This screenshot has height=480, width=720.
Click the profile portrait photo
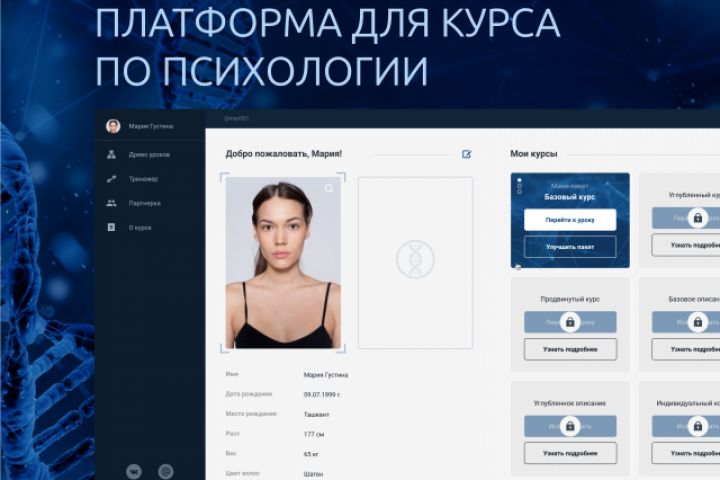pos(283,263)
